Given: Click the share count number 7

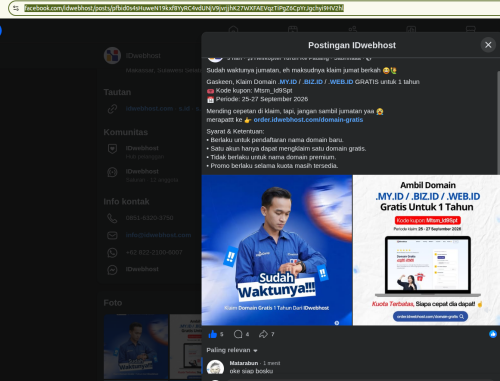Looking at the screenshot, I should tap(273, 334).
